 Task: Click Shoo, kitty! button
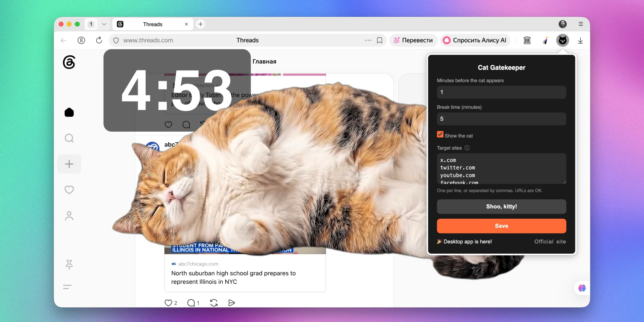(501, 207)
